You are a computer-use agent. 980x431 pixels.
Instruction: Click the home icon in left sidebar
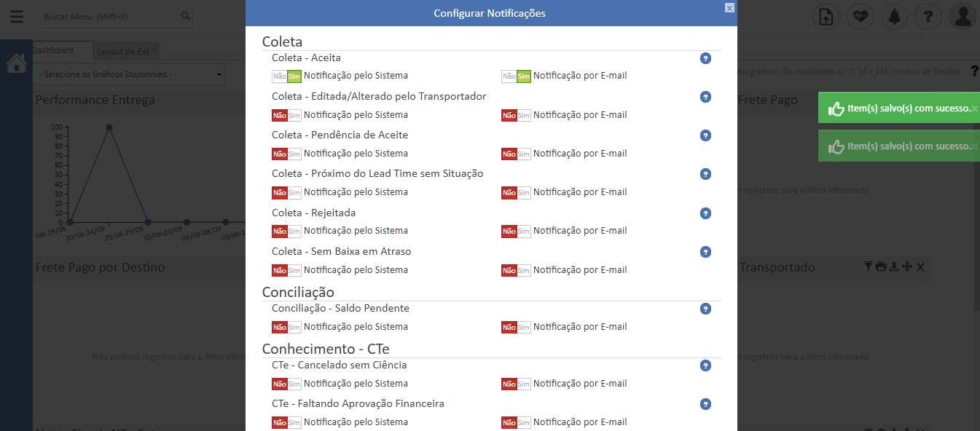click(15, 62)
